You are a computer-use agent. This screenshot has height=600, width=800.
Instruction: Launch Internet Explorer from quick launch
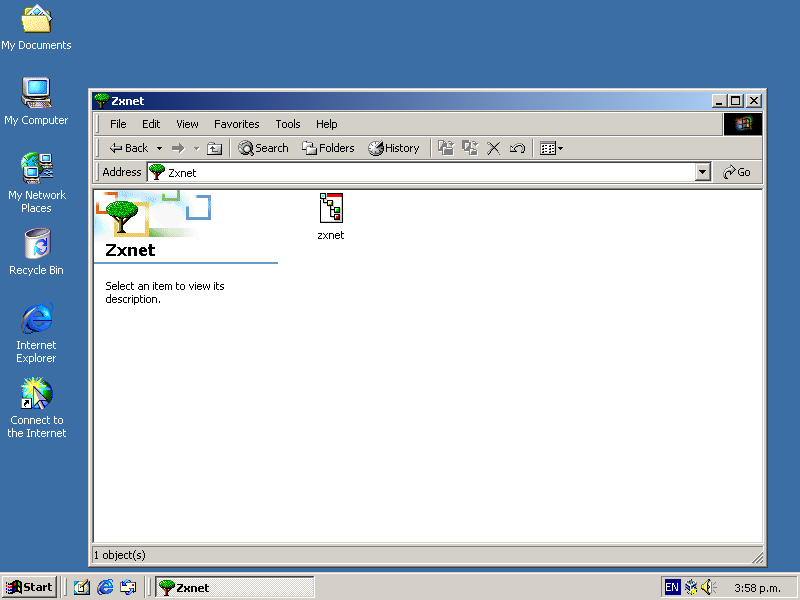(105, 587)
